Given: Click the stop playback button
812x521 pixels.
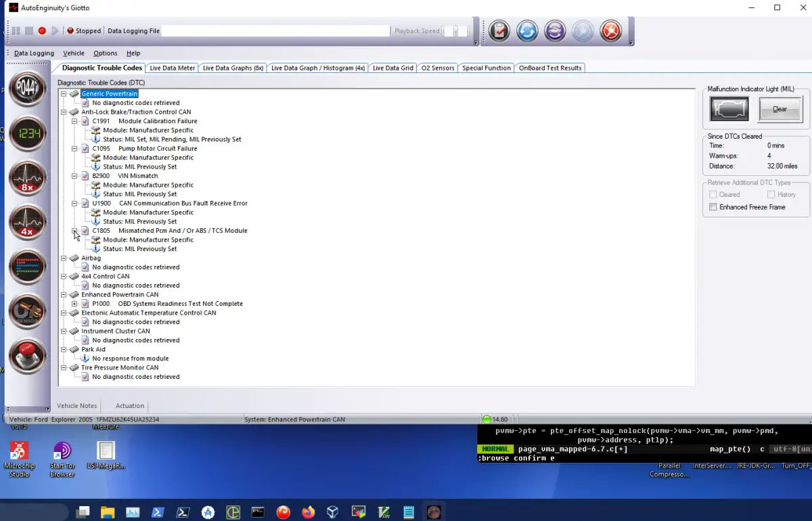Looking at the screenshot, I should (x=29, y=31).
